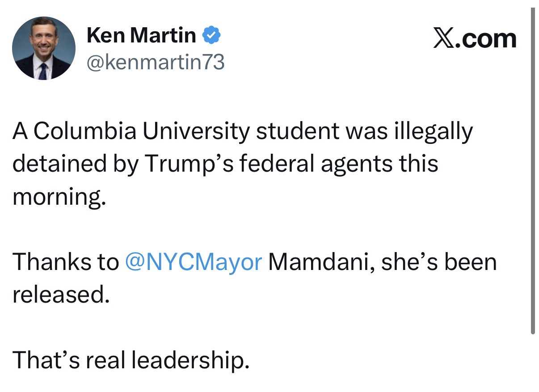Click the word "morning." in the tweet
Screen dimensions: 539x392
pyautogui.click(x=59, y=196)
